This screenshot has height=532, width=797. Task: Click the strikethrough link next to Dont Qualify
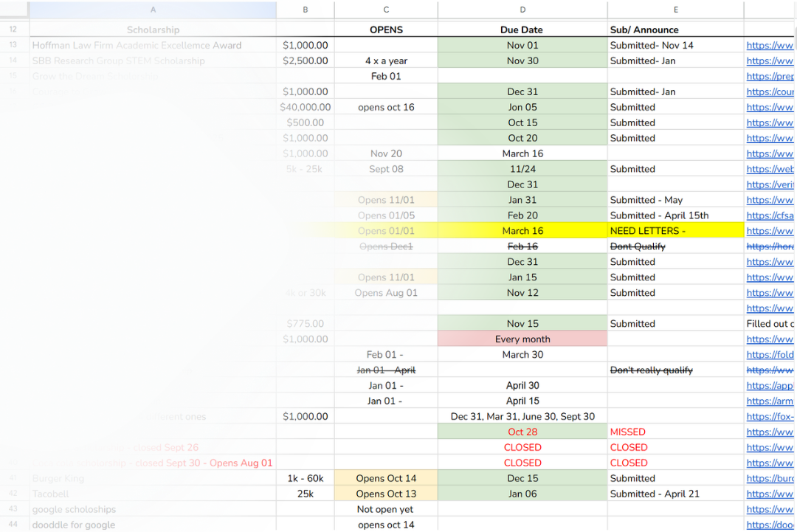770,246
